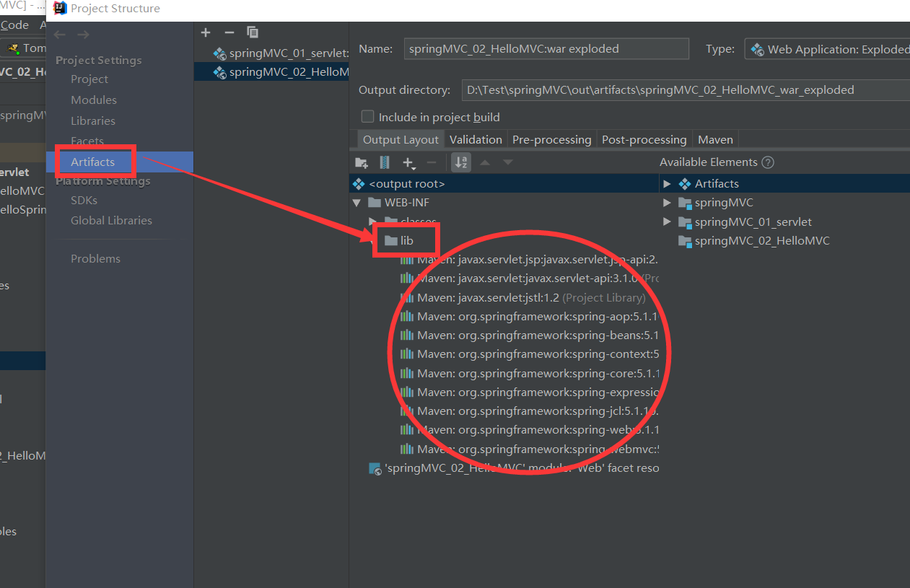Select Maven spring-beans library entry
Image resolution: width=910 pixels, height=588 pixels.
click(x=529, y=335)
